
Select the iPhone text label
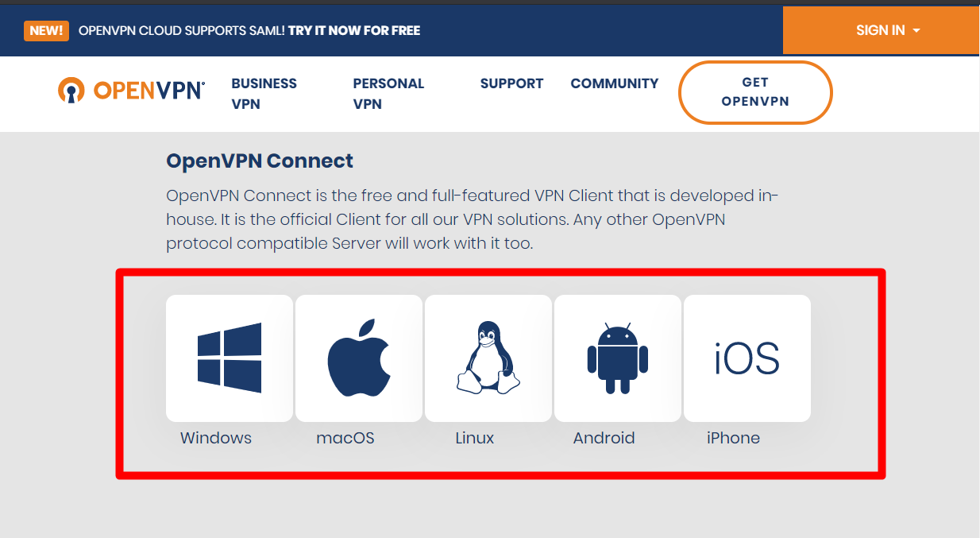coord(733,438)
